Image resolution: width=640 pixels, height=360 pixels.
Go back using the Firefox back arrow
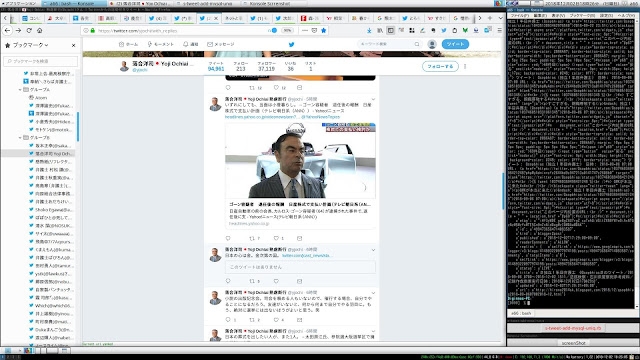coord(7,31)
